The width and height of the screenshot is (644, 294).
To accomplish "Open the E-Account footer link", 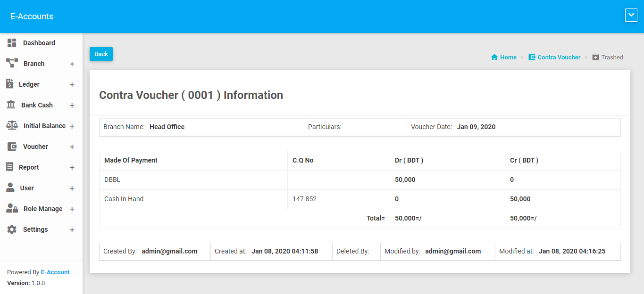I will pos(55,272).
